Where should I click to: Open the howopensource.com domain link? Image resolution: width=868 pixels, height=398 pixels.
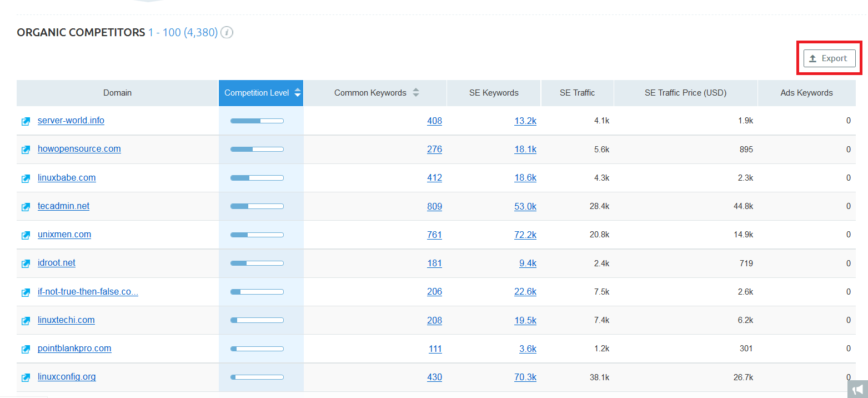[x=79, y=148]
